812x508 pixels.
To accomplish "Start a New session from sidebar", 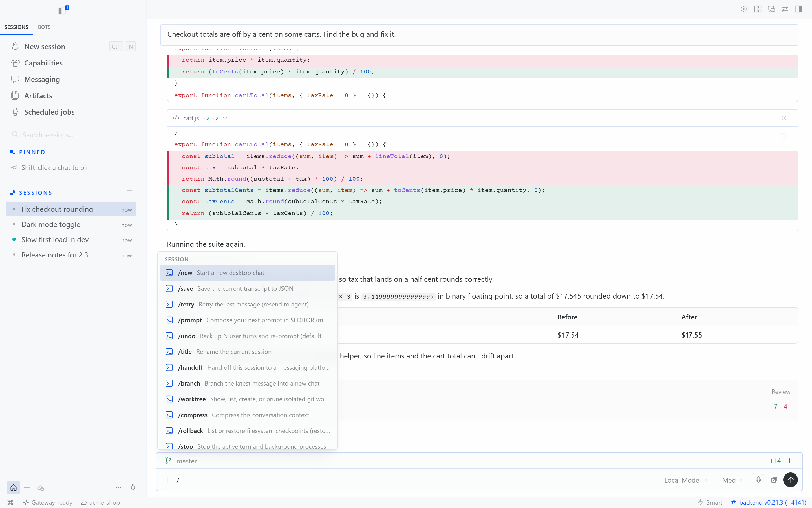I will tap(73, 46).
